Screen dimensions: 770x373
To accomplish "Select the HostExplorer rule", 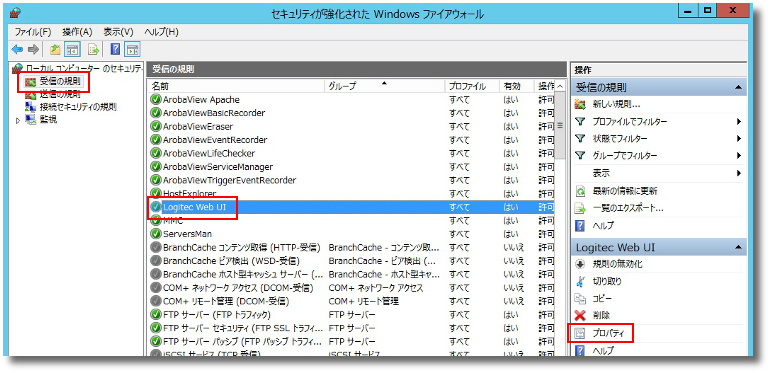I will pyautogui.click(x=351, y=193).
